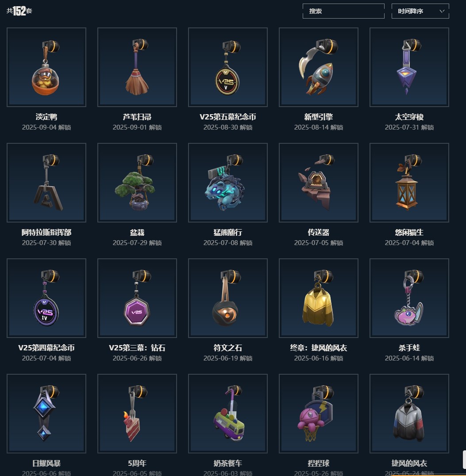
Task: Choose the V25第五幕纪念币 coin charm
Action: [x=228, y=67]
